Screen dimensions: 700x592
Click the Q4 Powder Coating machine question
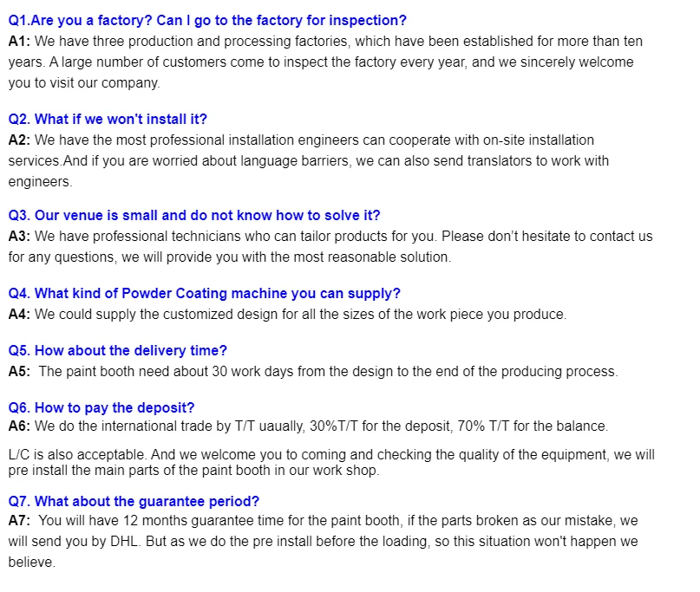pos(205,294)
